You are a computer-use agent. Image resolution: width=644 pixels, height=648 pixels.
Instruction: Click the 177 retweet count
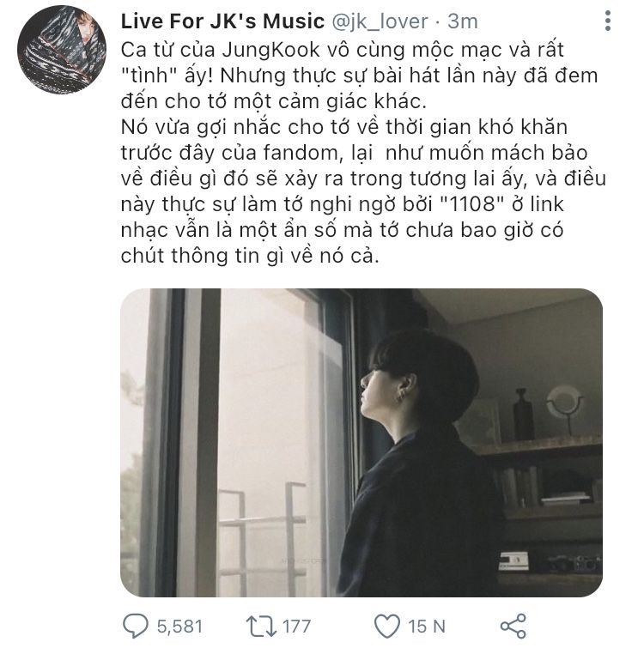(296, 627)
